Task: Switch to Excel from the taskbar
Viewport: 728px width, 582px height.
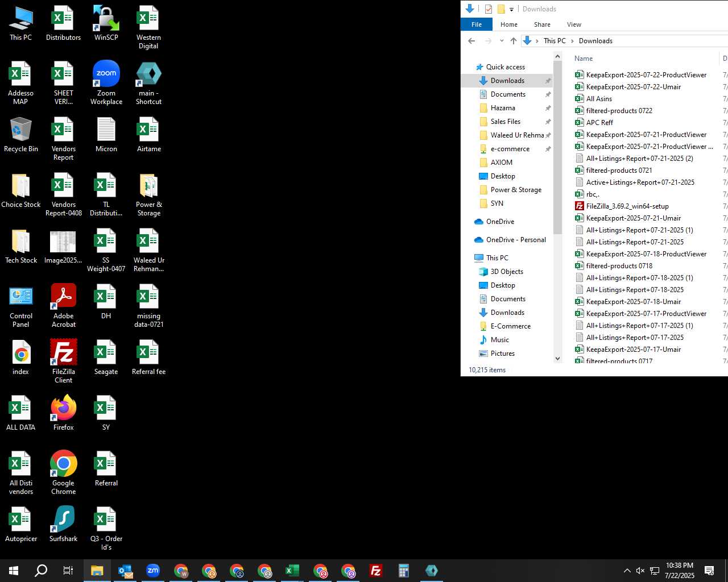Action: click(x=292, y=571)
